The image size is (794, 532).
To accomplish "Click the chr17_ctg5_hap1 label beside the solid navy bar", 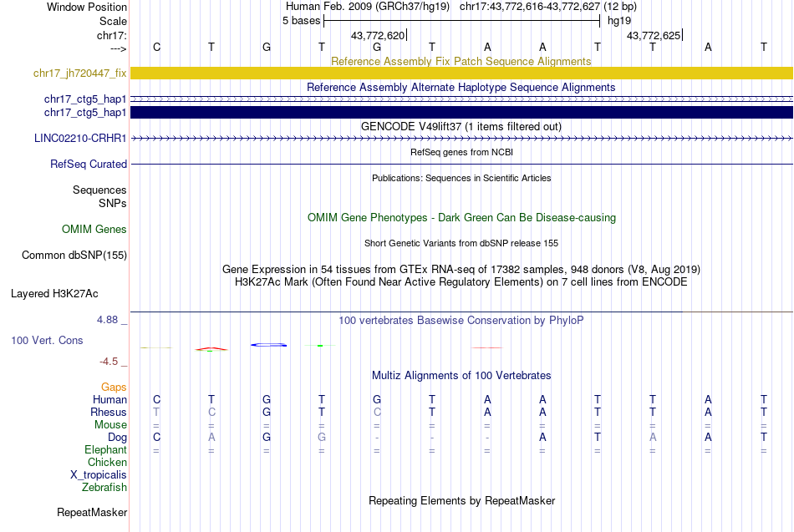I will click(85, 113).
